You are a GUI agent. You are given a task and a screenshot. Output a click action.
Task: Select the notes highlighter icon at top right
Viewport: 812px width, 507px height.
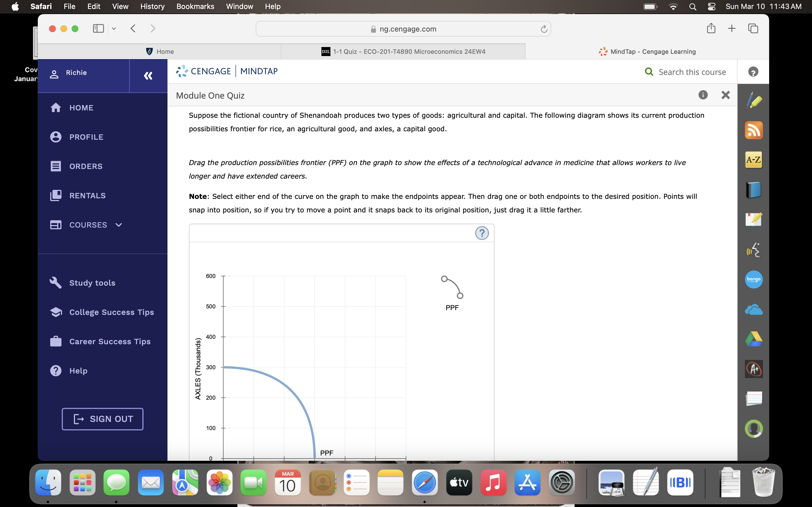754,100
